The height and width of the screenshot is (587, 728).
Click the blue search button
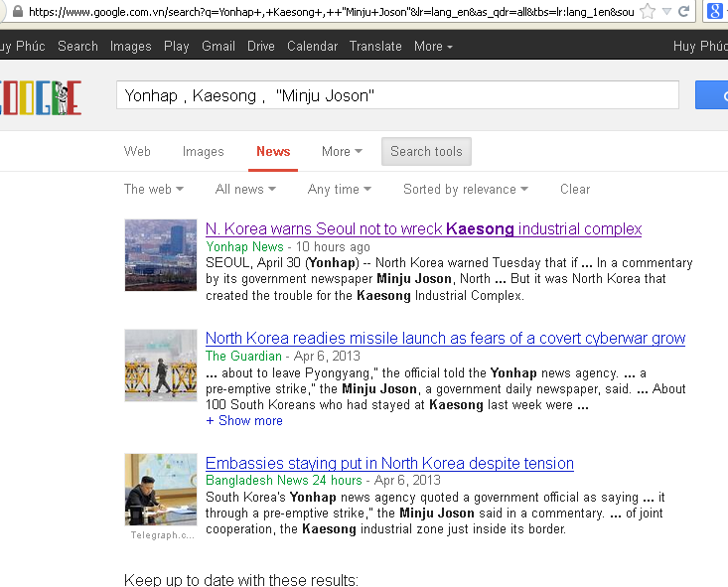point(711,94)
